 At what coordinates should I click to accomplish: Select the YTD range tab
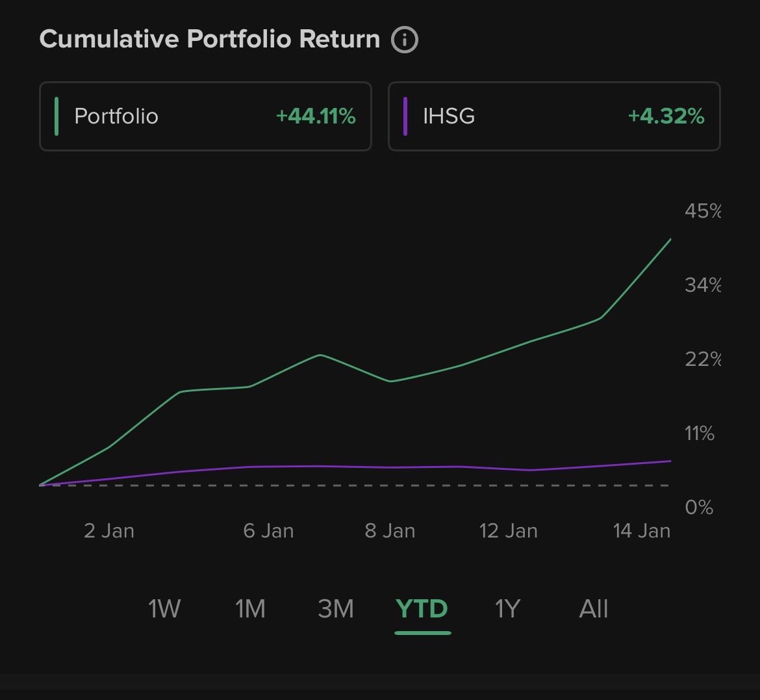click(x=422, y=609)
